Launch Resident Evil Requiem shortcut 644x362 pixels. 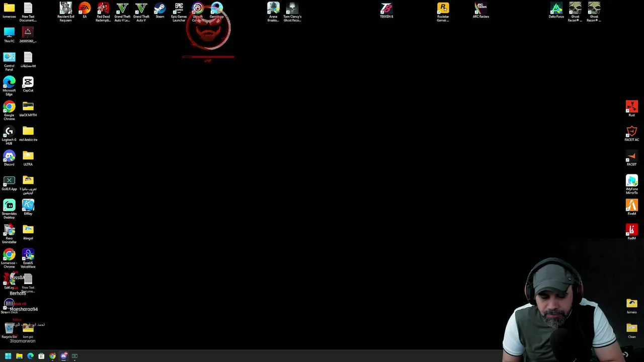[66, 13]
